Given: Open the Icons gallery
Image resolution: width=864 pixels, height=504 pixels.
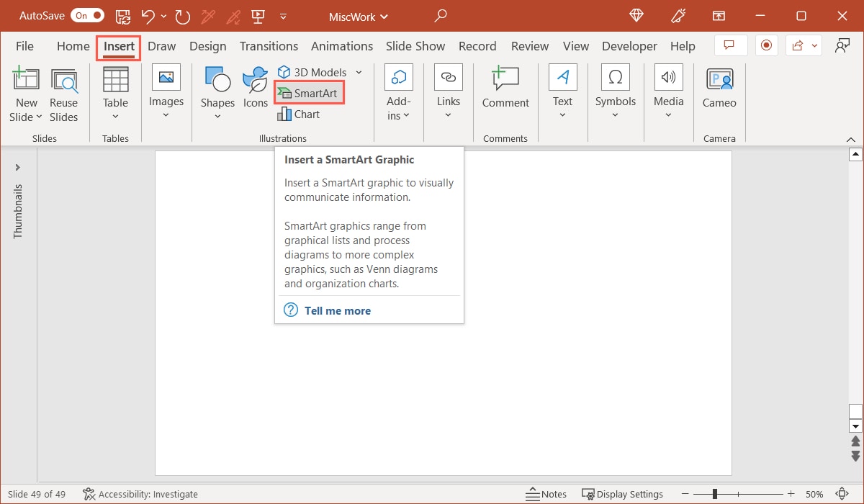Looking at the screenshot, I should coord(254,92).
